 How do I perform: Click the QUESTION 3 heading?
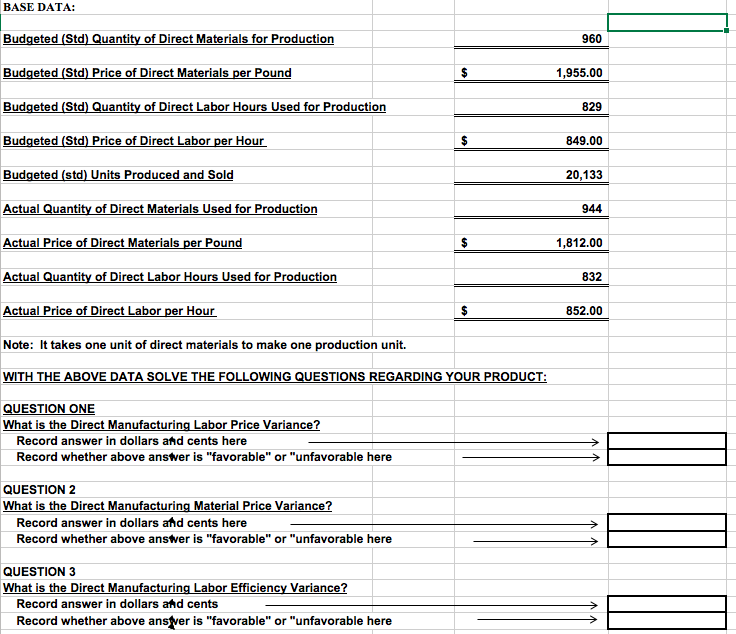coord(39,572)
